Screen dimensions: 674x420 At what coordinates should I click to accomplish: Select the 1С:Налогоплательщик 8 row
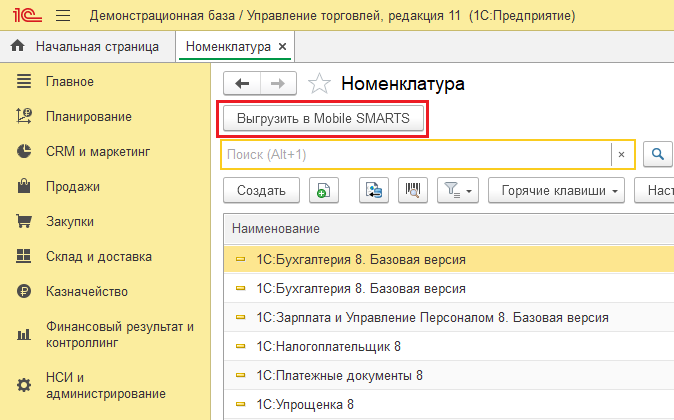pos(449,346)
